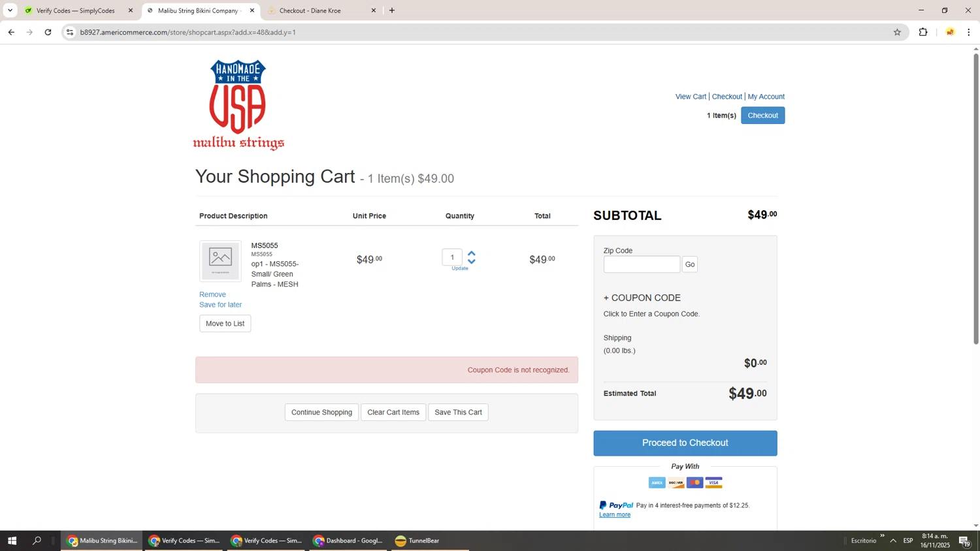980x551 pixels.
Task: Open site information icon in address bar
Action: pyautogui.click(x=70, y=32)
